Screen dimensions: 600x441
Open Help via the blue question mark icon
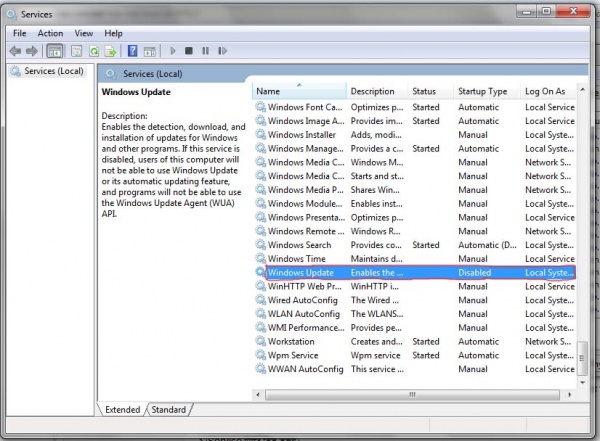coord(131,51)
